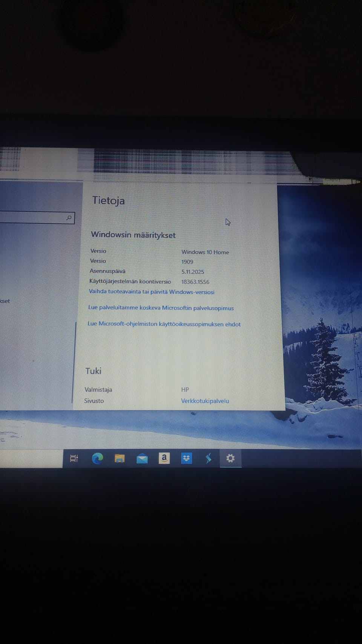
Task: Select the Settings gear on the taskbar
Action: tap(230, 458)
